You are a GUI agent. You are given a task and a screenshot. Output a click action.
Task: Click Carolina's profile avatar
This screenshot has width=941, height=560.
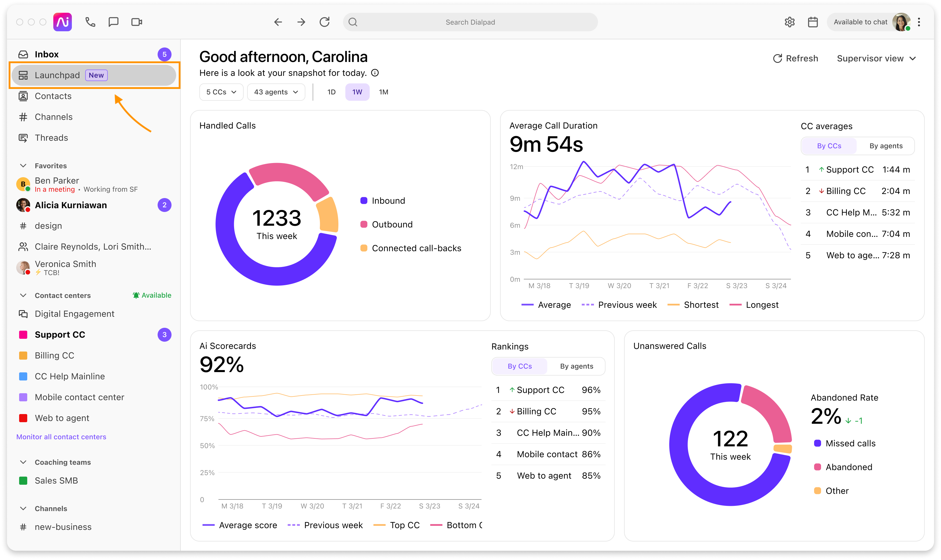901,22
